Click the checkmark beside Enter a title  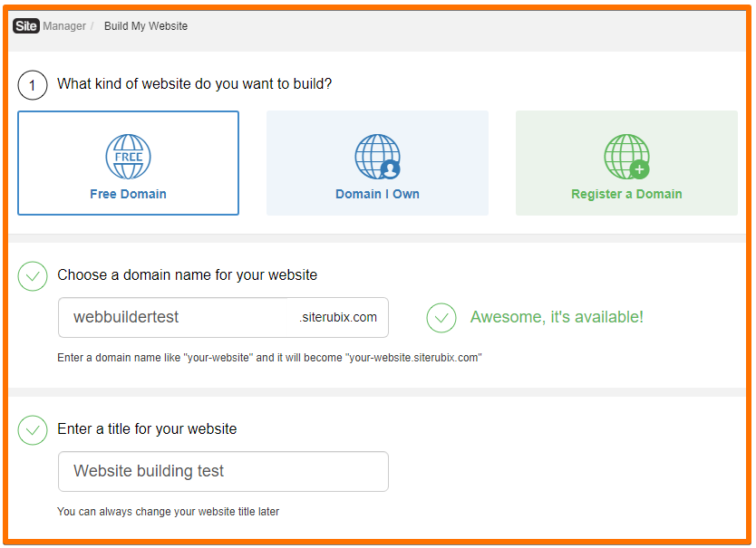tap(33, 430)
